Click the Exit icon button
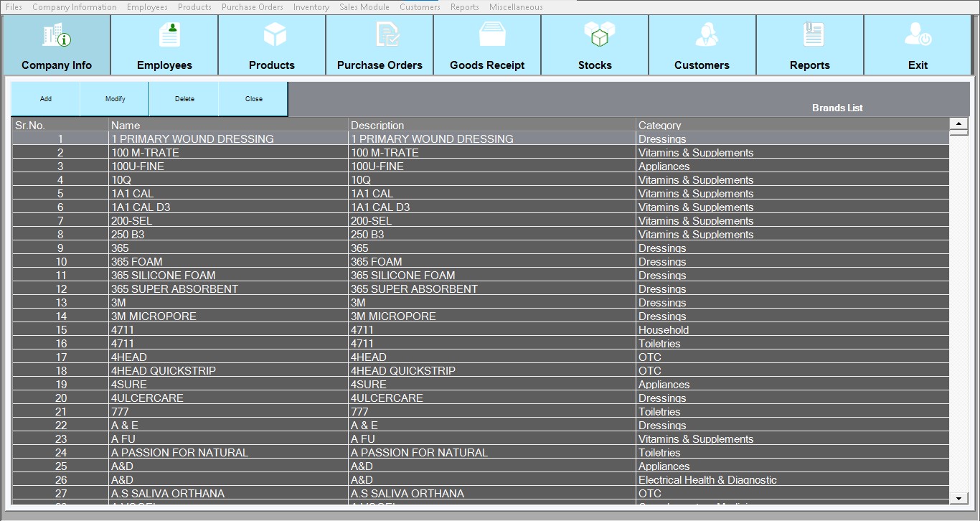The image size is (980, 521). (918, 35)
